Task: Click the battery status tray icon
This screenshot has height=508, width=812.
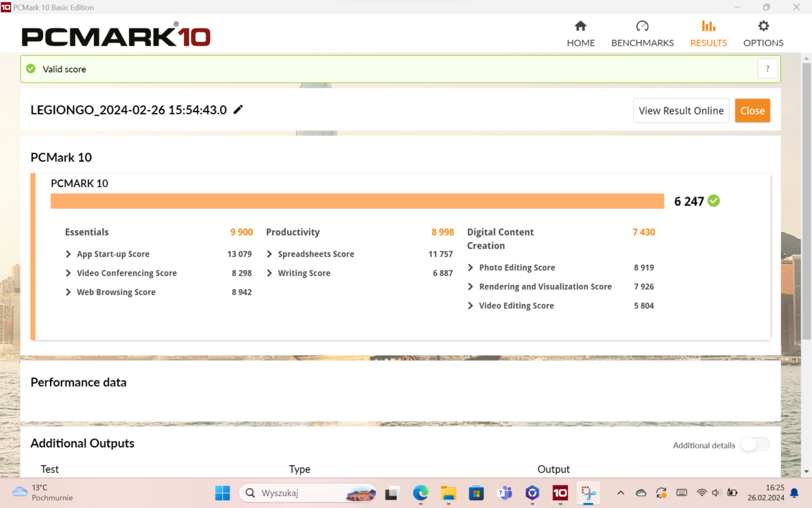Action: (x=732, y=493)
